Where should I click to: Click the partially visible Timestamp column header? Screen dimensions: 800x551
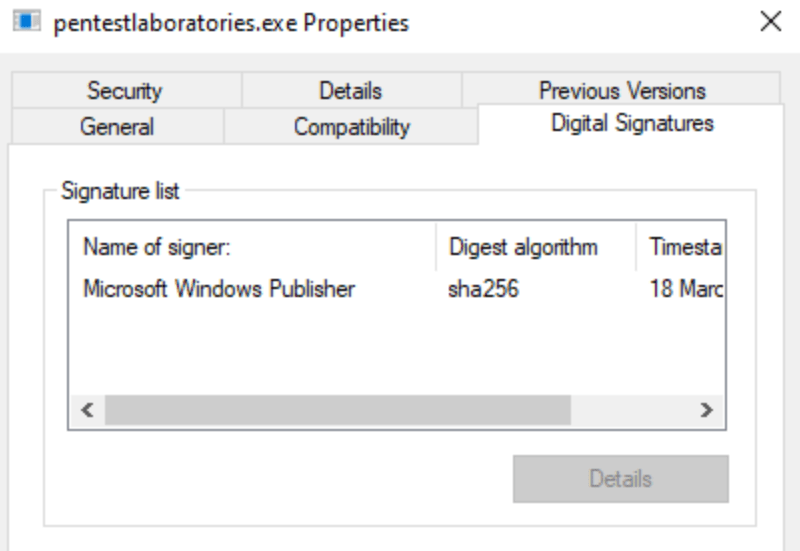pos(685,247)
